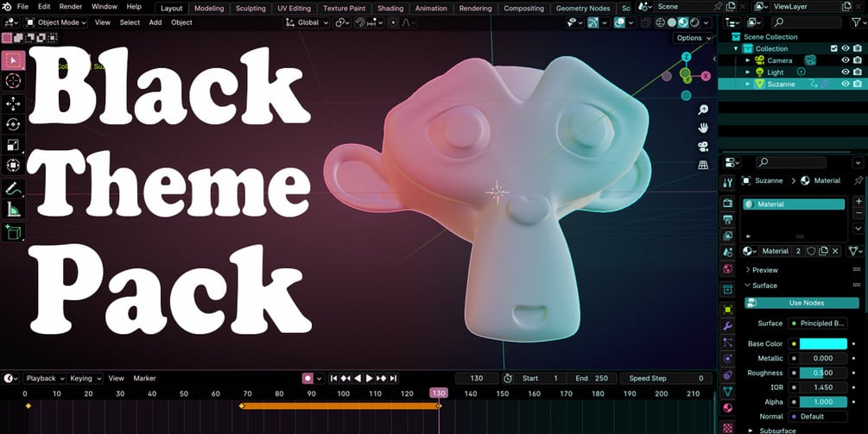Click the viewport pan hand icon
868x434 pixels.
click(x=703, y=128)
